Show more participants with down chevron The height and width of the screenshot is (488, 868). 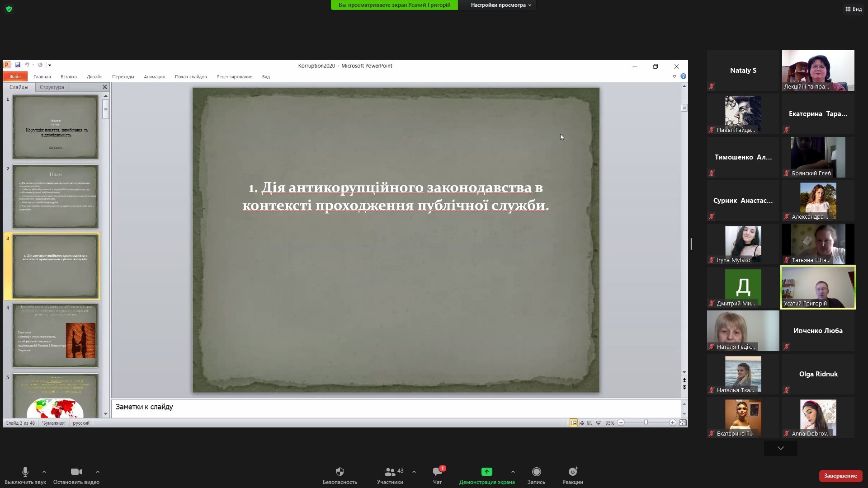tap(781, 448)
